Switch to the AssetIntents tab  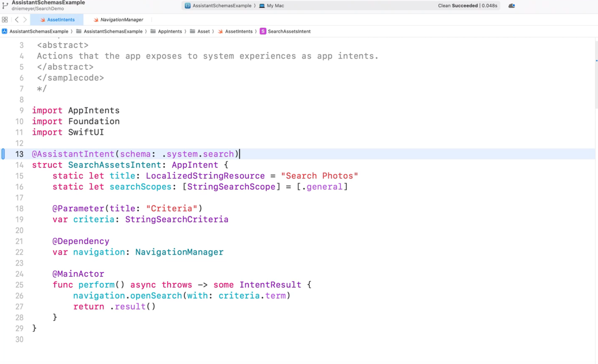57,20
